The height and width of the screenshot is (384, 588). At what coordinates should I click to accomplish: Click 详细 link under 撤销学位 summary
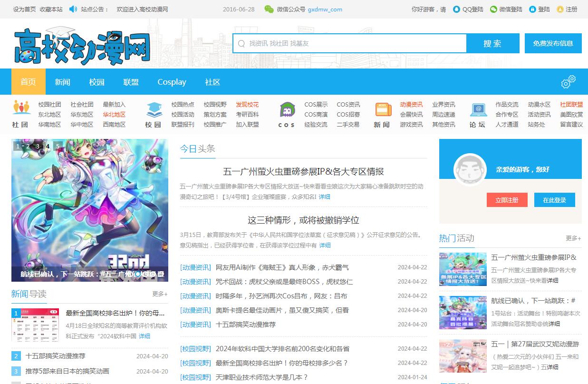tap(325, 245)
